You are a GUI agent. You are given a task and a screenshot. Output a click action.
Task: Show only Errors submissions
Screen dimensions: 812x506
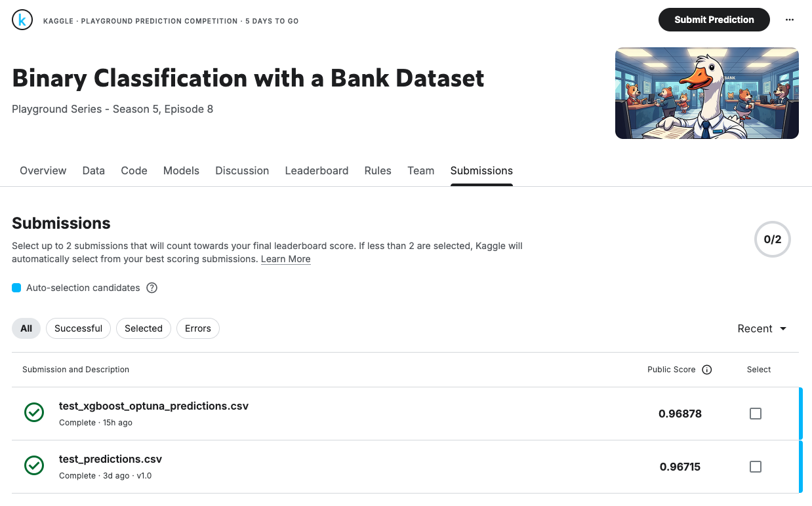(197, 328)
